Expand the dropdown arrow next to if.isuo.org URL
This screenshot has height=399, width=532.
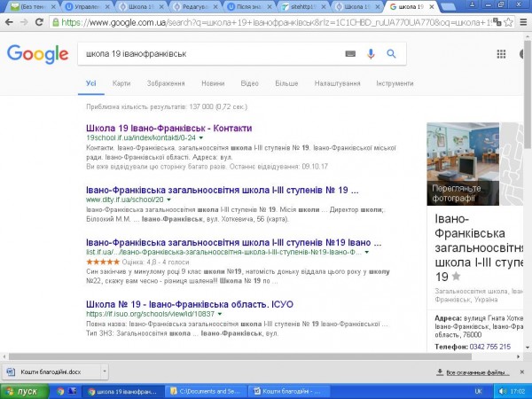coord(220,314)
